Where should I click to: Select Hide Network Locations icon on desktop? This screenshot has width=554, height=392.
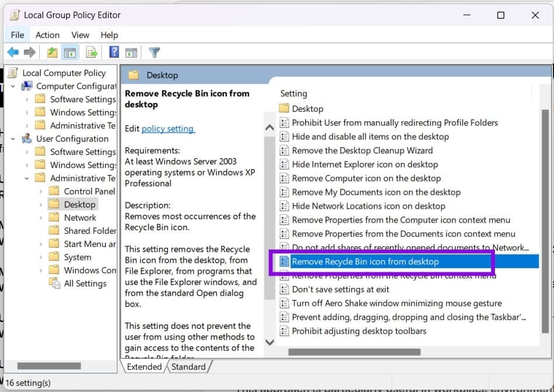pyautogui.click(x=369, y=206)
